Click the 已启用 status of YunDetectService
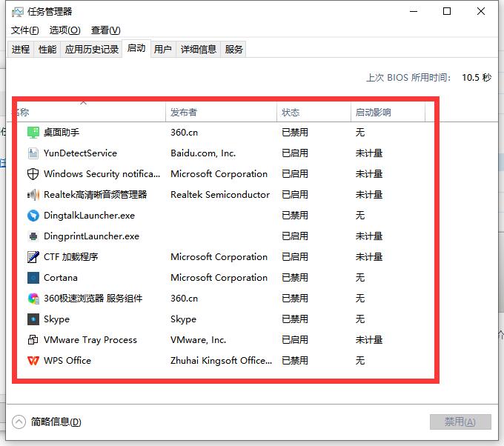 point(295,153)
